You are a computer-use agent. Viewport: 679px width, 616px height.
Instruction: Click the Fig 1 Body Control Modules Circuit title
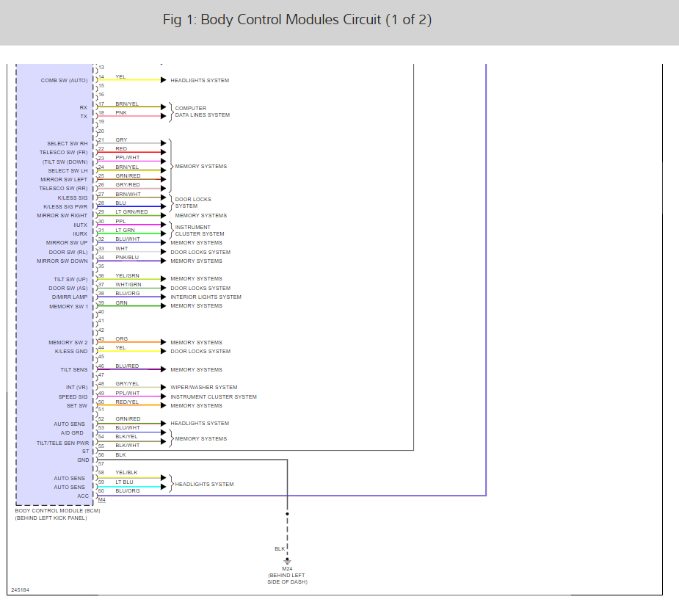pyautogui.click(x=297, y=20)
